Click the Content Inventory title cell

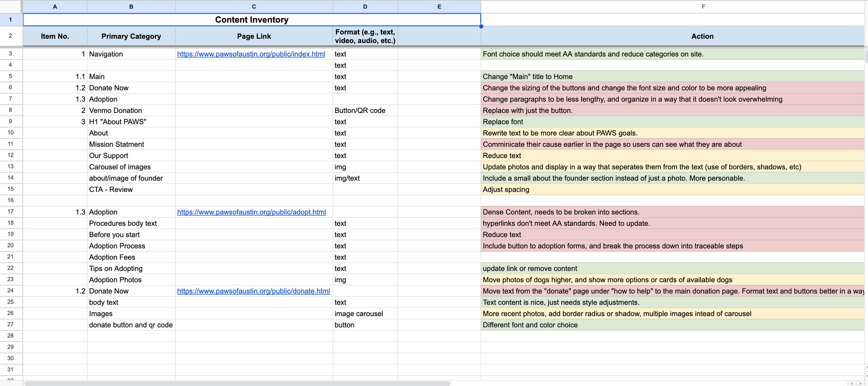coord(252,20)
